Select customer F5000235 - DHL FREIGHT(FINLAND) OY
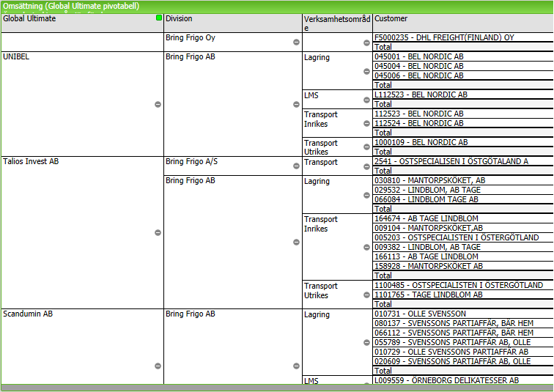The width and height of the screenshot is (554, 392). 463,37
